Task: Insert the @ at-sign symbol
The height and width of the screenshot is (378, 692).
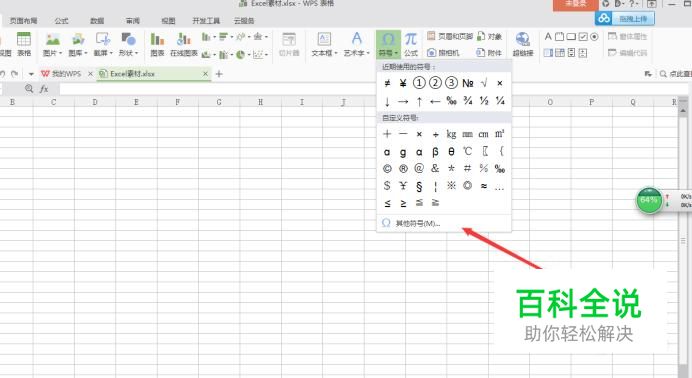Action: pos(419,168)
